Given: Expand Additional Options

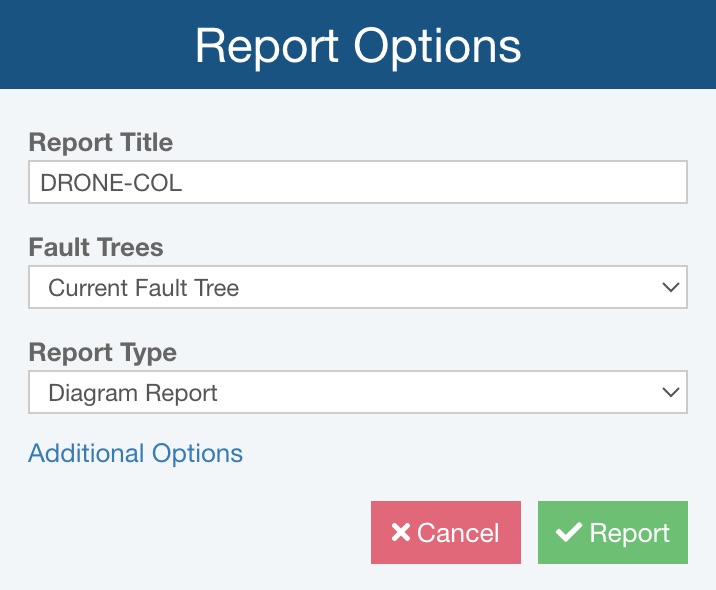Looking at the screenshot, I should pyautogui.click(x=136, y=453).
